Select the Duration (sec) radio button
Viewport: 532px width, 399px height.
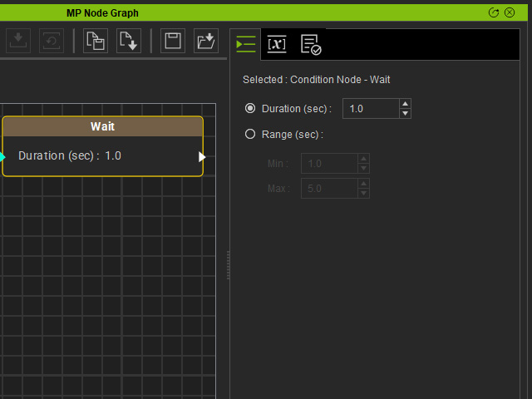[250, 108]
